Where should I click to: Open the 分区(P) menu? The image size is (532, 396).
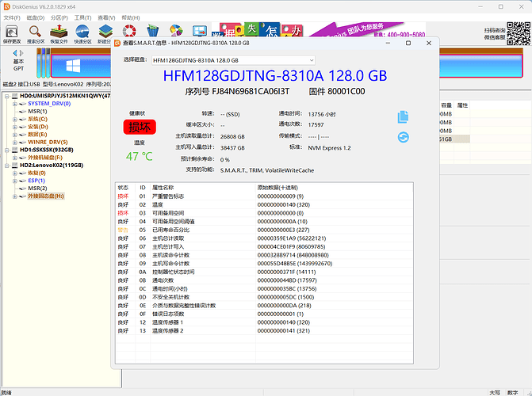click(59, 17)
